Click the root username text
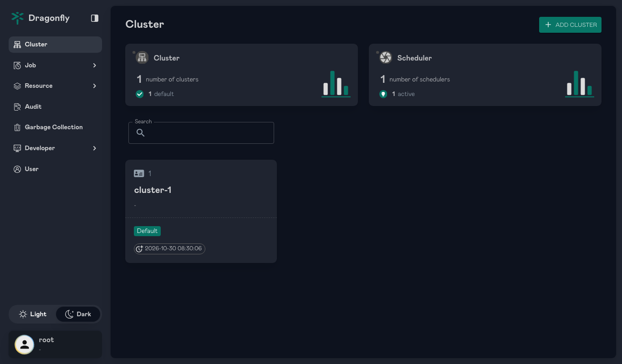This screenshot has height=364, width=622. [46, 340]
